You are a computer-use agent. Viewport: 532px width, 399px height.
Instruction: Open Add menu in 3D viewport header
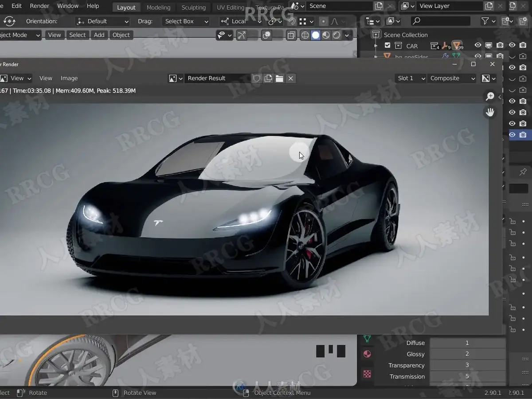pyautogui.click(x=99, y=35)
